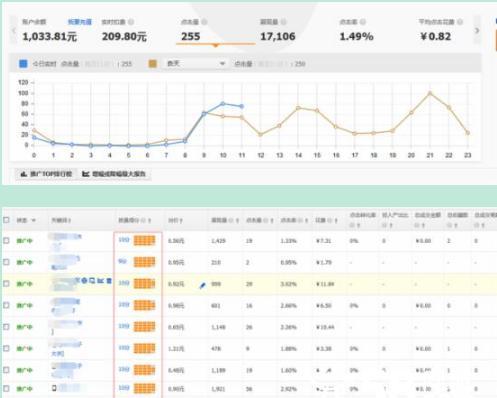Click the trash icon in the highlighted keyword row
Viewport: 497px width, 398px height.
point(109,281)
